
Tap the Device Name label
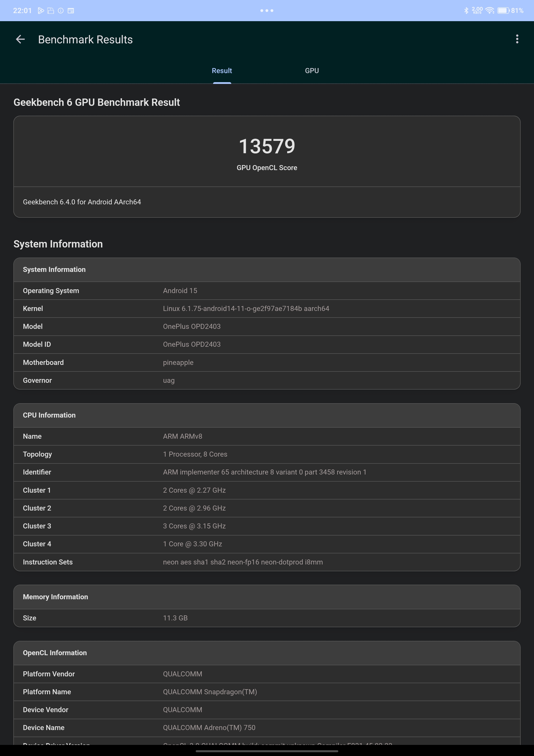pyautogui.click(x=44, y=728)
